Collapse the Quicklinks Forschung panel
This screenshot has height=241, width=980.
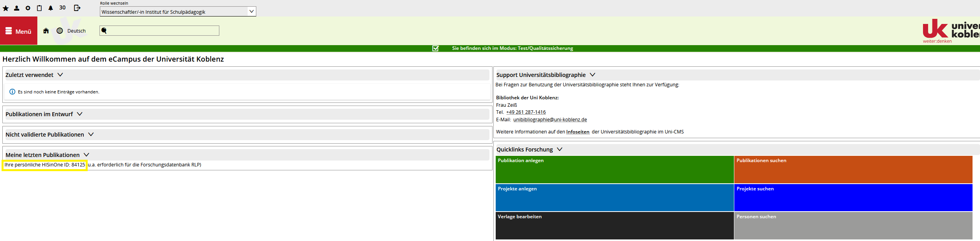pos(560,150)
